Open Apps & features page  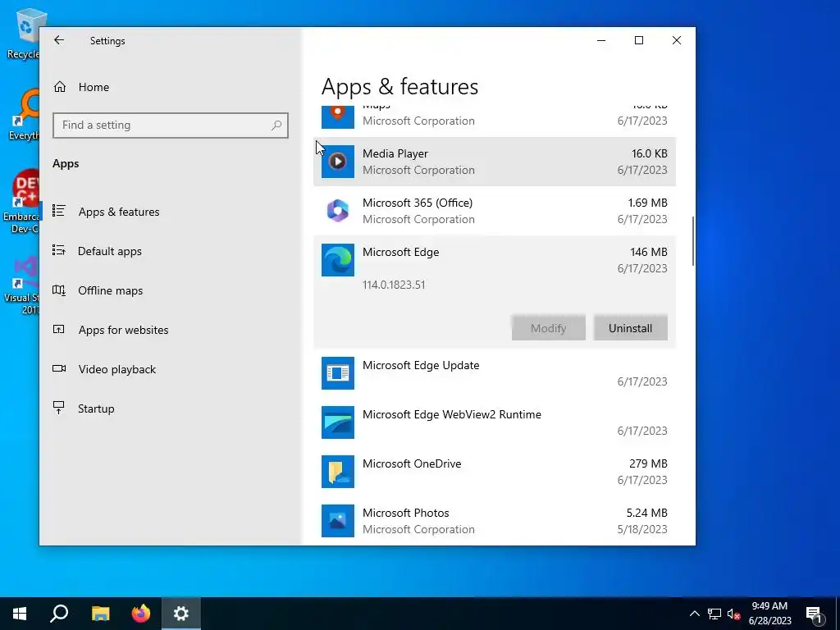pyautogui.click(x=119, y=212)
